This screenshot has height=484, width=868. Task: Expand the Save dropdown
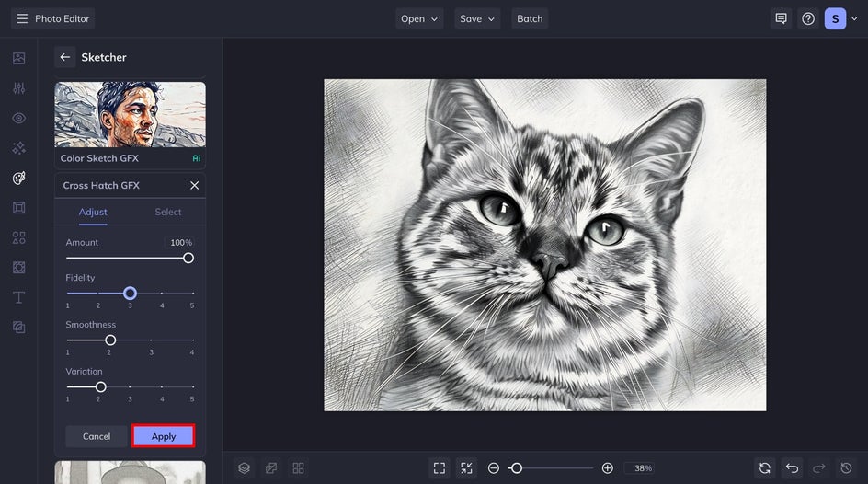click(x=477, y=18)
